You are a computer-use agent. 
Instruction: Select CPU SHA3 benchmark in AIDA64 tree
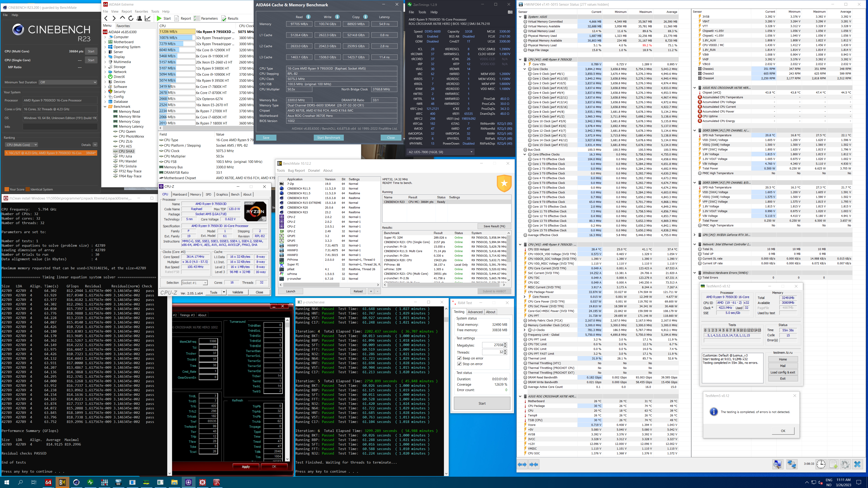pos(126,151)
